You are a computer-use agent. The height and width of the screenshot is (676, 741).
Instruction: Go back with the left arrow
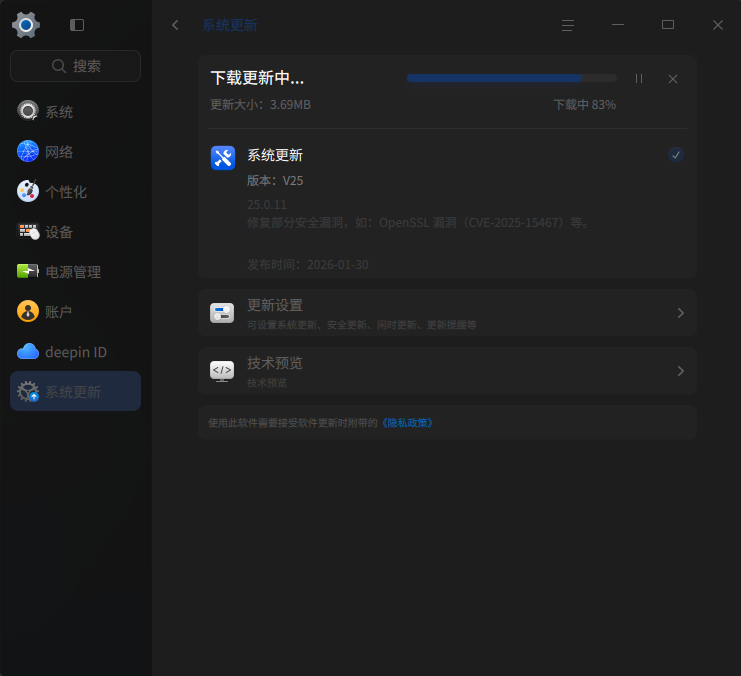click(175, 25)
